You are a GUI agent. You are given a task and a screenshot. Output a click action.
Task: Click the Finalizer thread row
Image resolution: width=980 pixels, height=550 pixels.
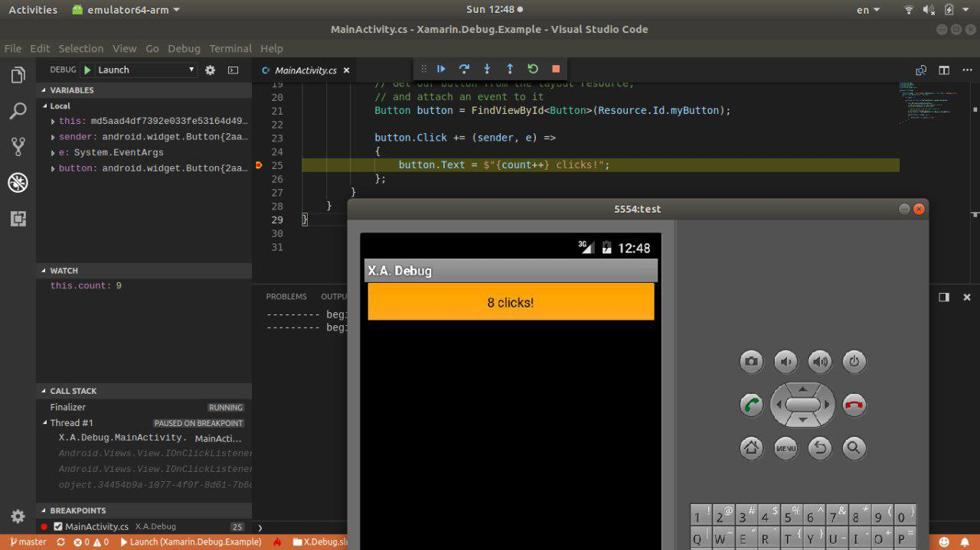[144, 408]
